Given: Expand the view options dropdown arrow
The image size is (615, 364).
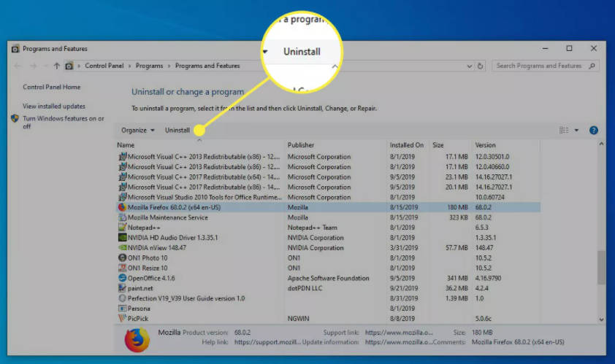Looking at the screenshot, I should point(576,130).
